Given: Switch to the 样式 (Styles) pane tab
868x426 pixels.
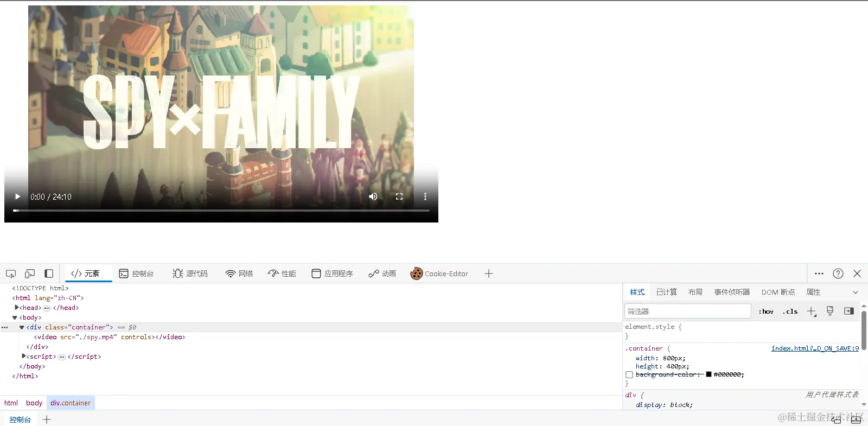Looking at the screenshot, I should click(x=637, y=292).
